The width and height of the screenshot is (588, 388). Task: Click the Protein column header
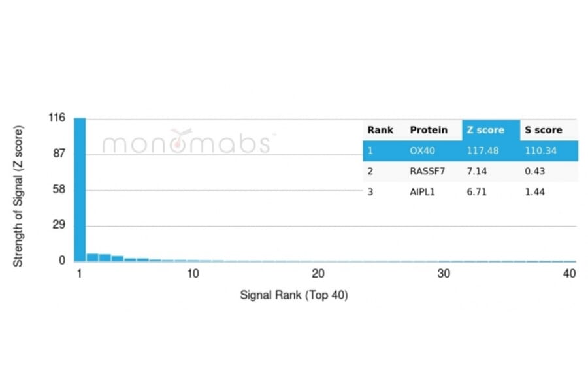(429, 130)
